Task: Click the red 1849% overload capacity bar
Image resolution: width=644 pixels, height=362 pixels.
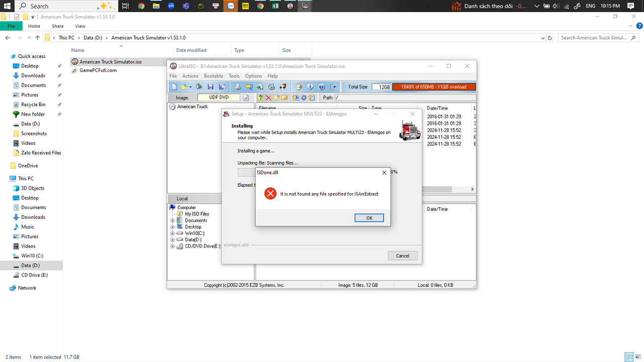Action: pos(434,87)
